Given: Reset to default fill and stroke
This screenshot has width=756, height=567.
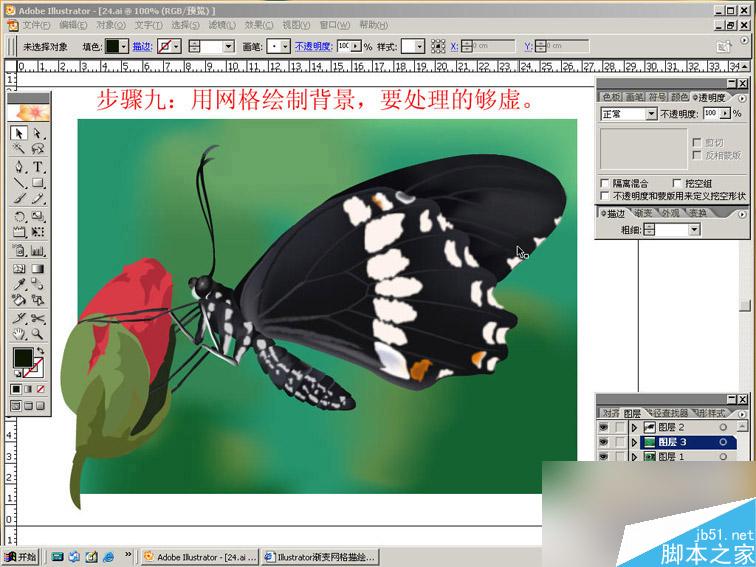Looking at the screenshot, I should click(x=17, y=374).
